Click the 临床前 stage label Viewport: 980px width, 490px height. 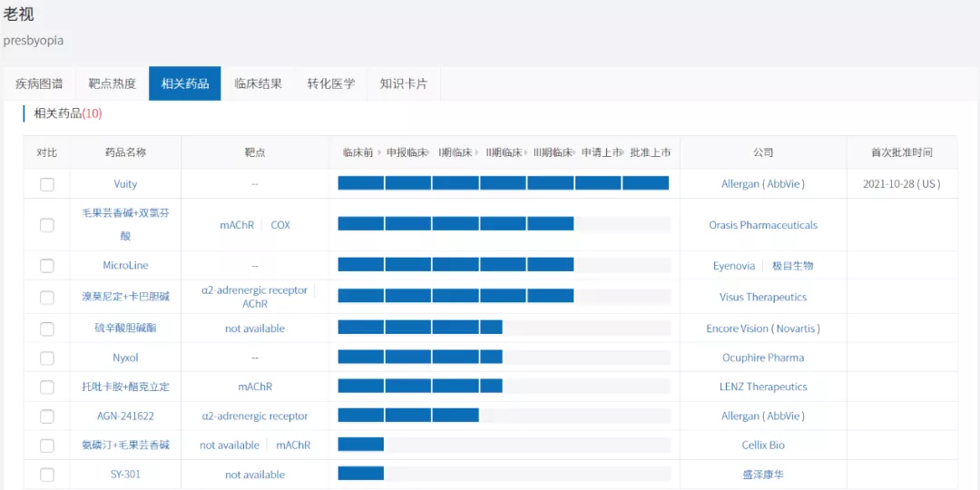tap(358, 152)
